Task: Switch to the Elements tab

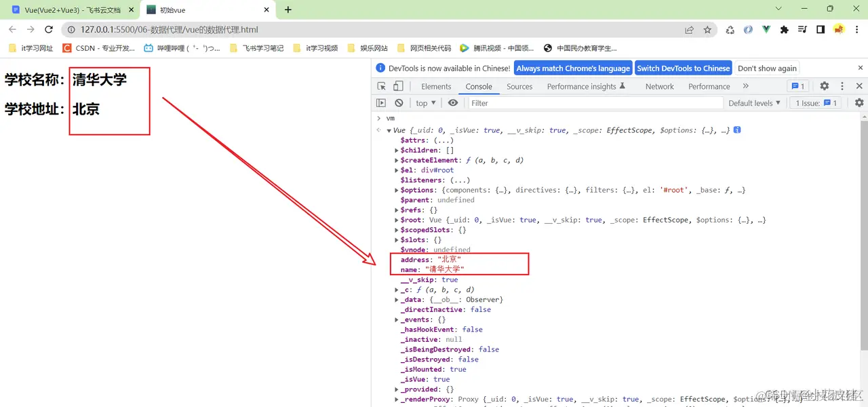Action: pos(436,86)
